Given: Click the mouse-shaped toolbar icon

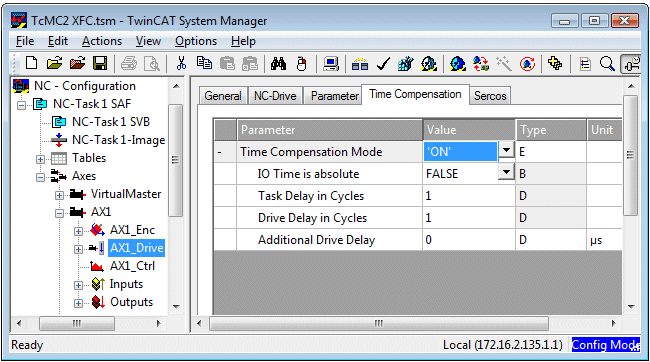Looking at the screenshot, I should (x=301, y=63).
